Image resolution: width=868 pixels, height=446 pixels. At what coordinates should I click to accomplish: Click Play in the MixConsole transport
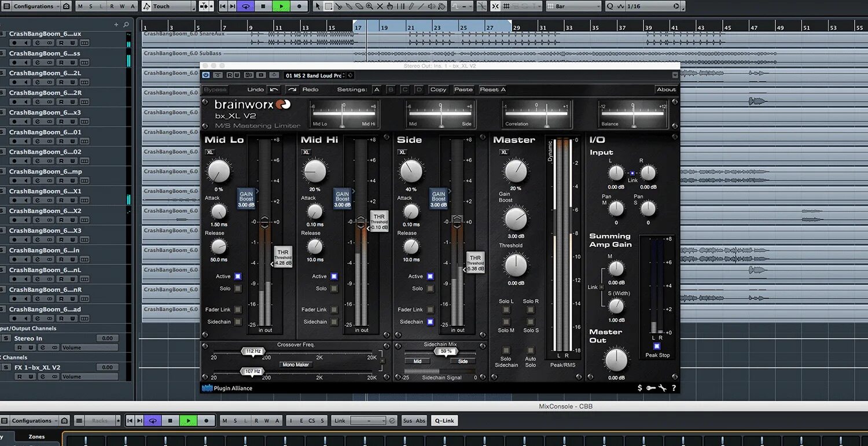(x=188, y=421)
